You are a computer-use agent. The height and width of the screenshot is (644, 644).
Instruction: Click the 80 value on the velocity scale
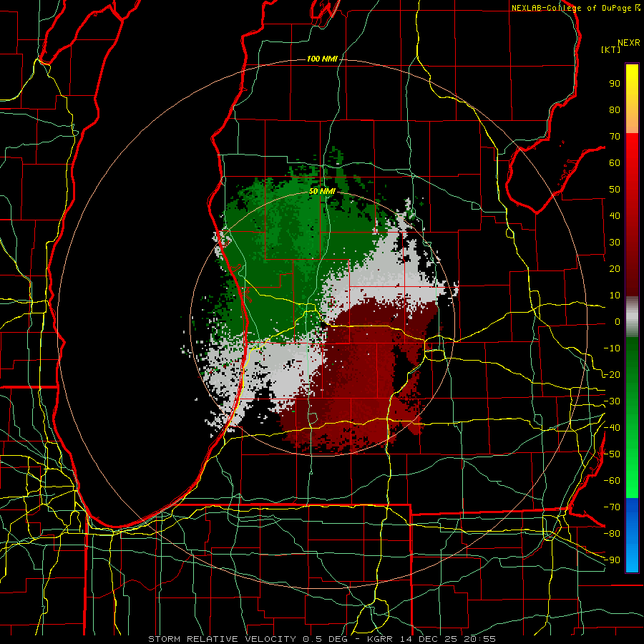pos(615,110)
